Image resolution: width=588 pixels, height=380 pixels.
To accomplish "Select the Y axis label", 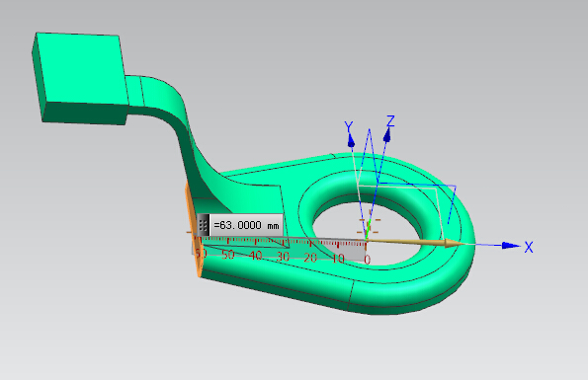I will [x=349, y=127].
